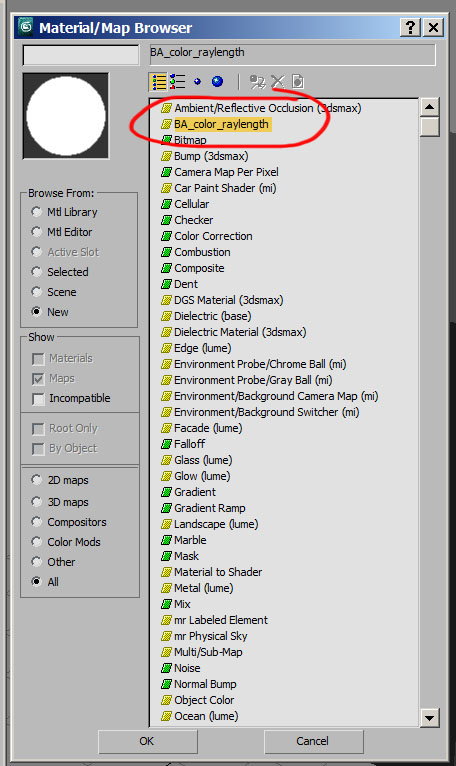The height and width of the screenshot is (766, 456).
Task: Select BA_color_raylength in the list
Action: coord(222,124)
